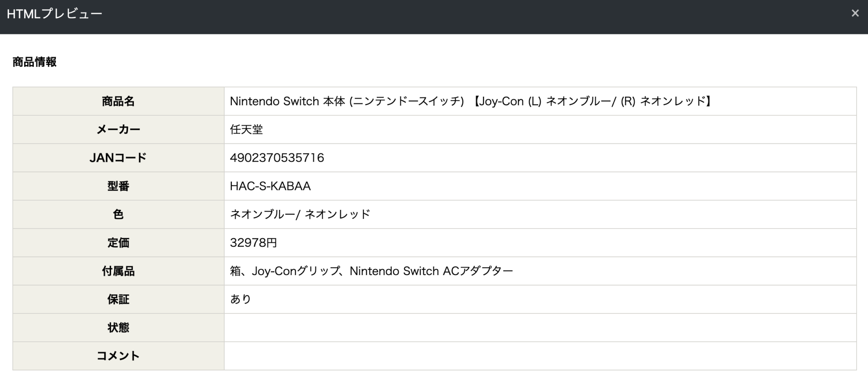
Task: Select the manufacturer value 任天堂
Action: 246,130
